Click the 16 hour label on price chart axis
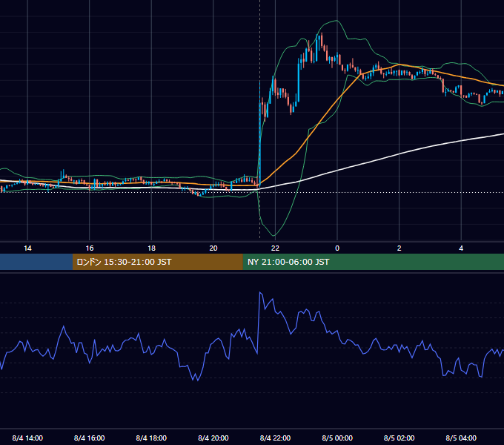The height and width of the screenshot is (445, 504). [x=90, y=248]
